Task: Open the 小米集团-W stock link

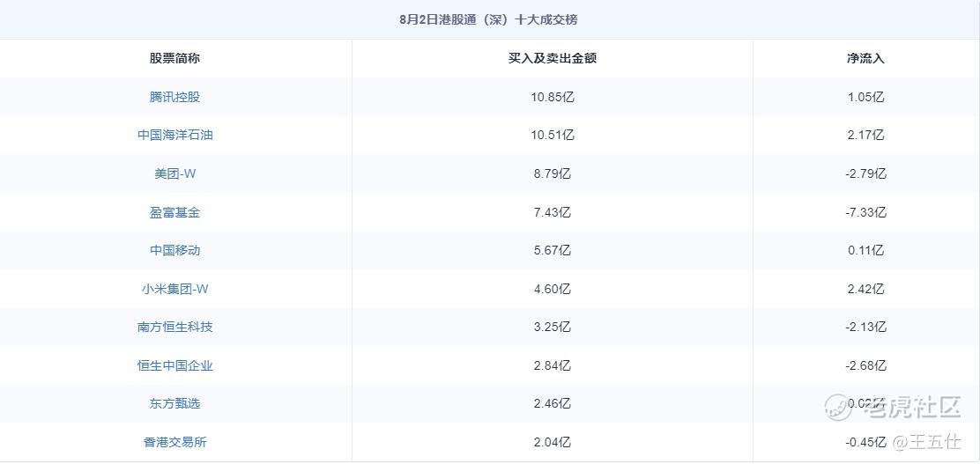Action: click(x=175, y=289)
